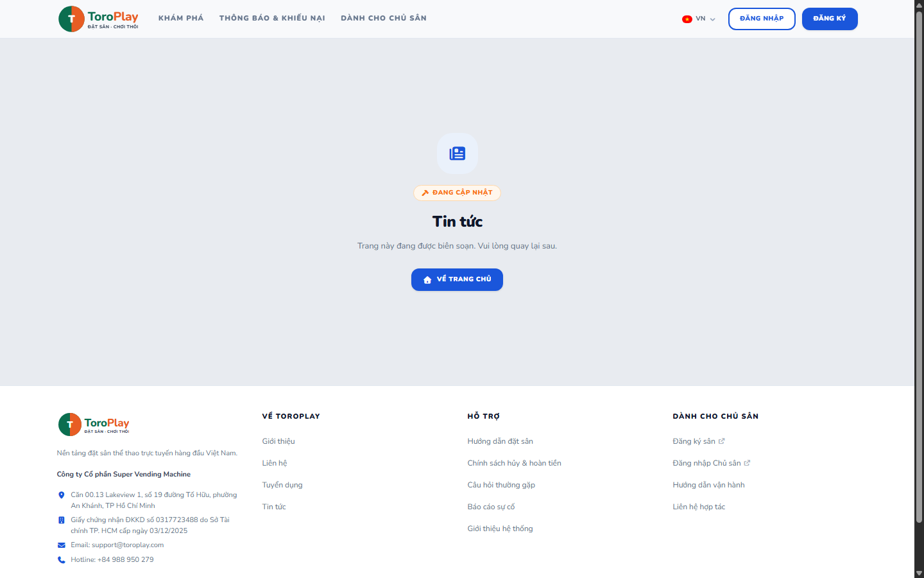924x578 pixels.
Task: Click the scrollbar up arrow
Action: (919, 4)
